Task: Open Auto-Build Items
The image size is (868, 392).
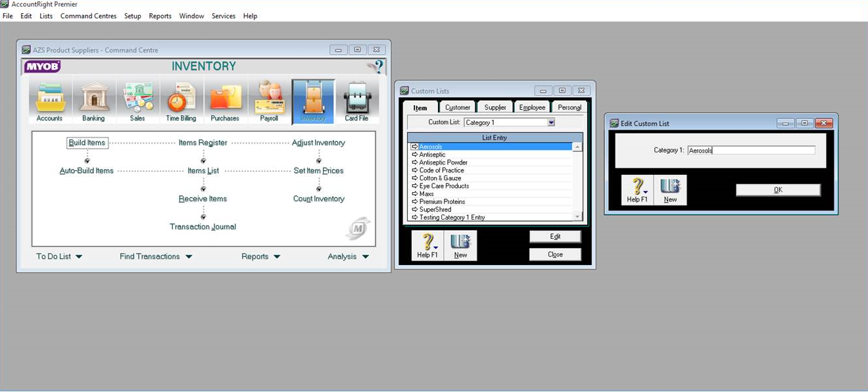Action: [x=87, y=171]
